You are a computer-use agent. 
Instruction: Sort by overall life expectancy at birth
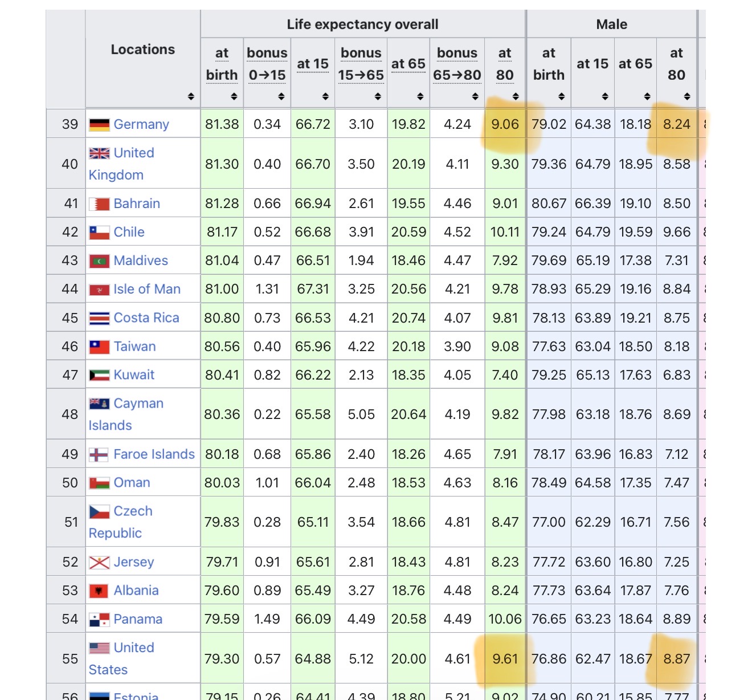(x=234, y=97)
